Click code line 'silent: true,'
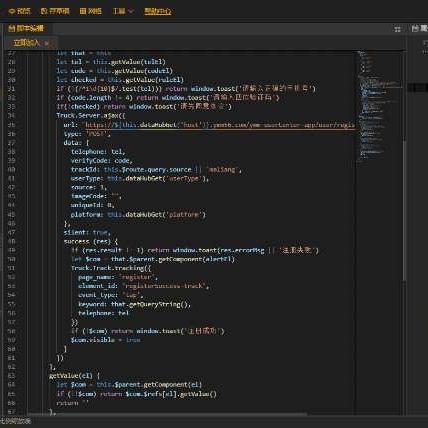 tap(87, 232)
